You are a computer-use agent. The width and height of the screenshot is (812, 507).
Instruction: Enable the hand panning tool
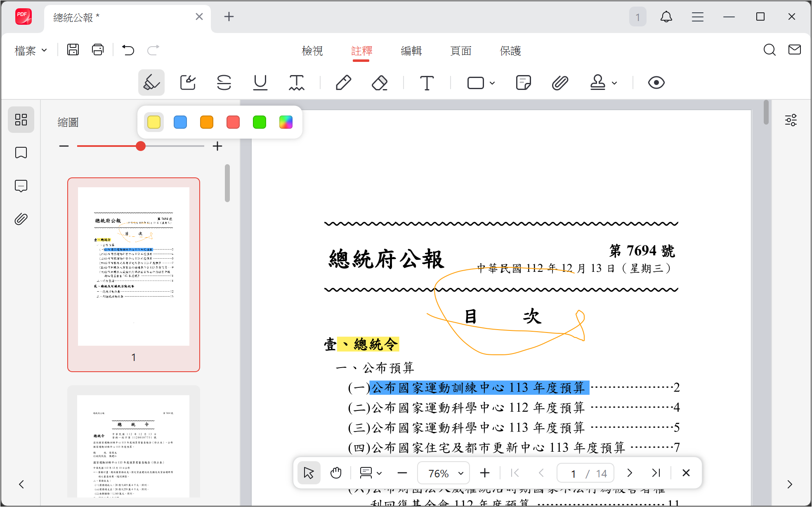pyautogui.click(x=335, y=473)
